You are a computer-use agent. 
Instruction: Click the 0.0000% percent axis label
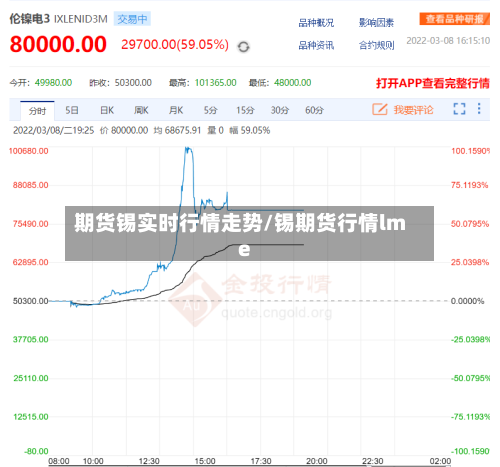pyautogui.click(x=467, y=301)
